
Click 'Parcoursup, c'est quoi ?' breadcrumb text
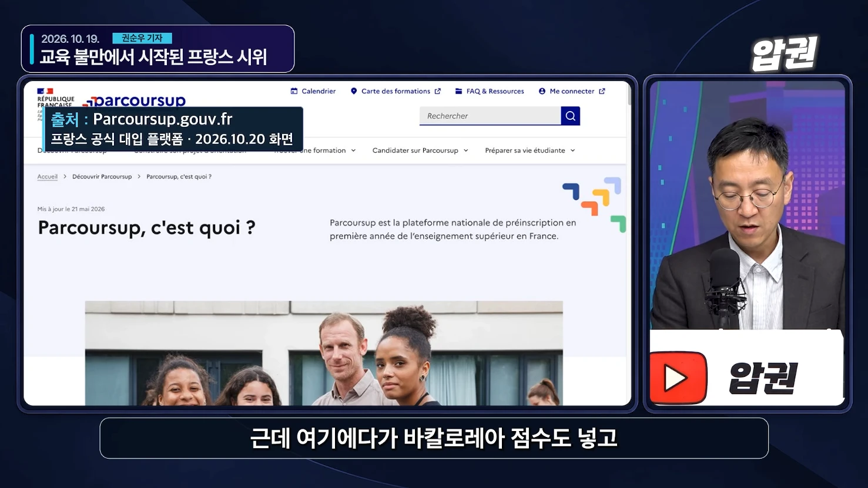179,176
